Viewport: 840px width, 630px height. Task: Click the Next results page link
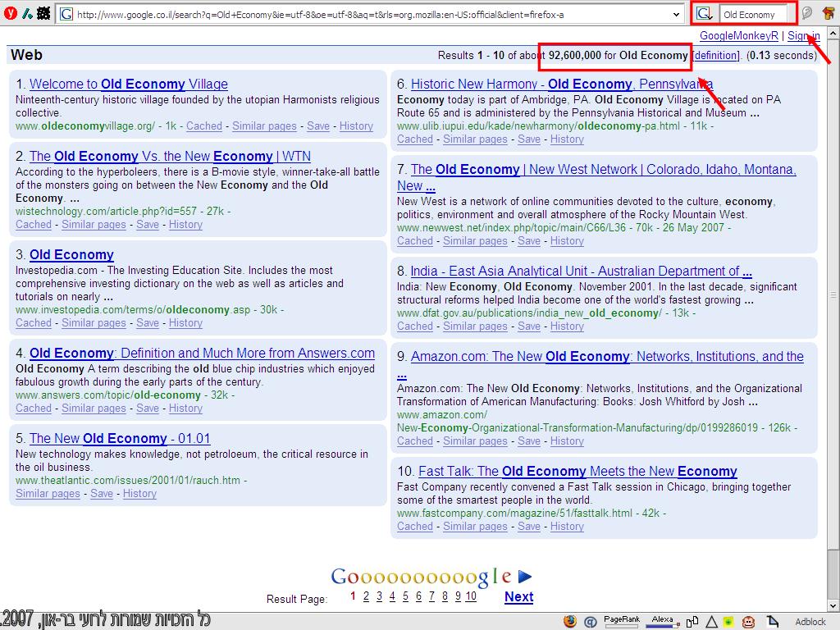tap(518, 597)
